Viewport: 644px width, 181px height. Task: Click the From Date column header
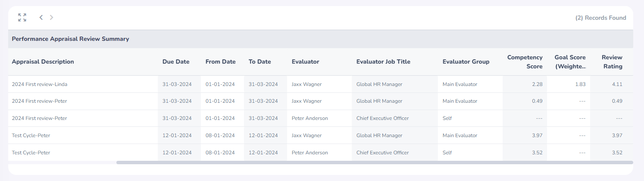pyautogui.click(x=221, y=61)
